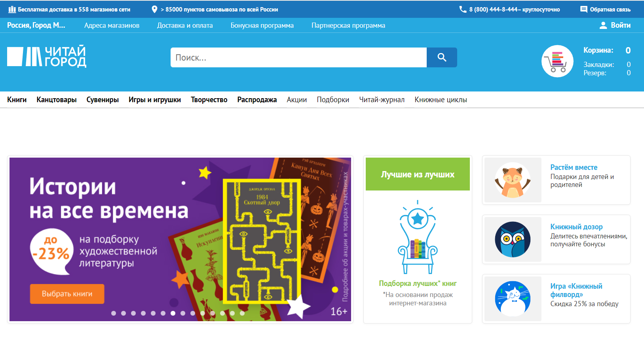Select the third banner slide dot
644x339 pixels.
click(133, 313)
